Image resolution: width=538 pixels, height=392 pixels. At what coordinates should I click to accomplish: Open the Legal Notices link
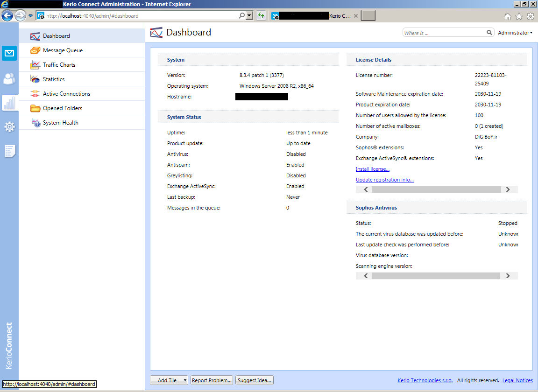517,380
